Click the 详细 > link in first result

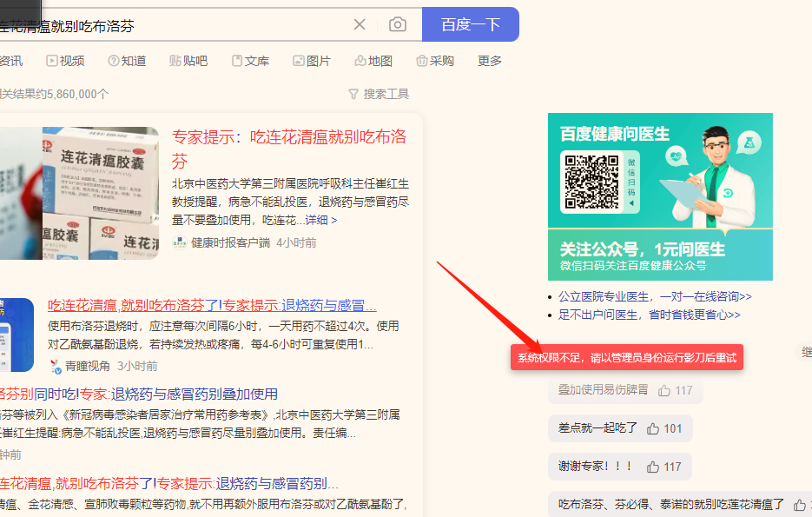[x=321, y=220]
